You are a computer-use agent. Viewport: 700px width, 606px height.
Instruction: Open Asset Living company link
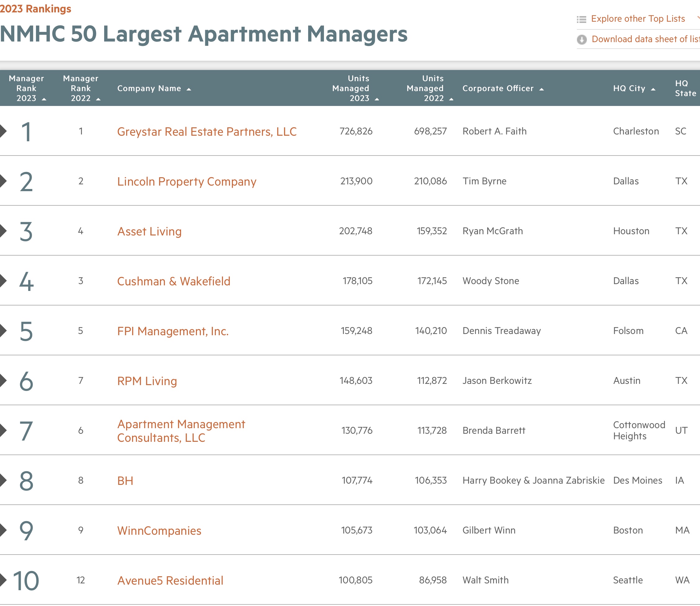pyautogui.click(x=149, y=231)
